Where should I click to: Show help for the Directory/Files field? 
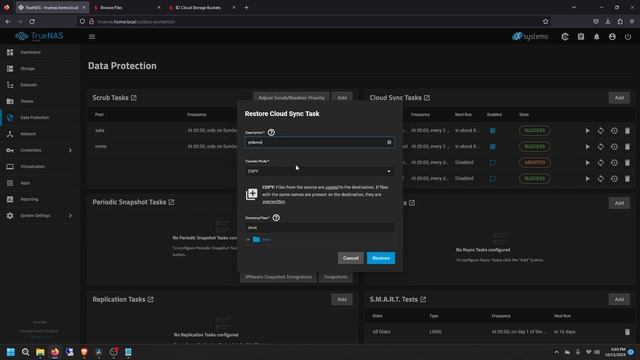[x=276, y=218]
